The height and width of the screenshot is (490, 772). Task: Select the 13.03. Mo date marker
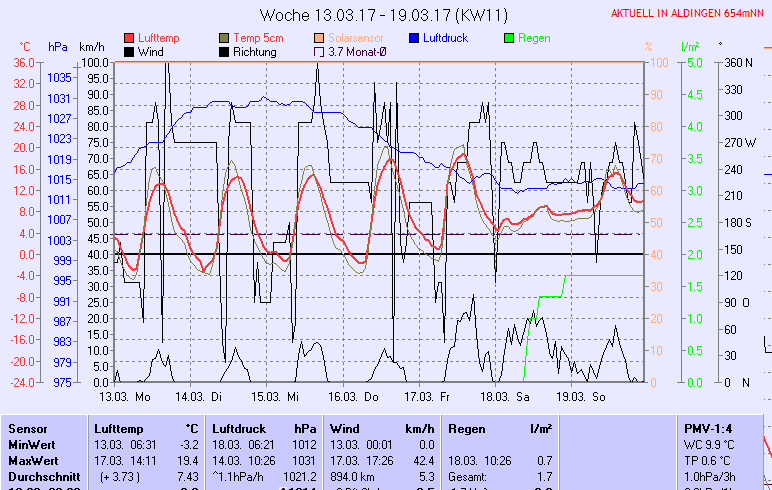tap(125, 396)
